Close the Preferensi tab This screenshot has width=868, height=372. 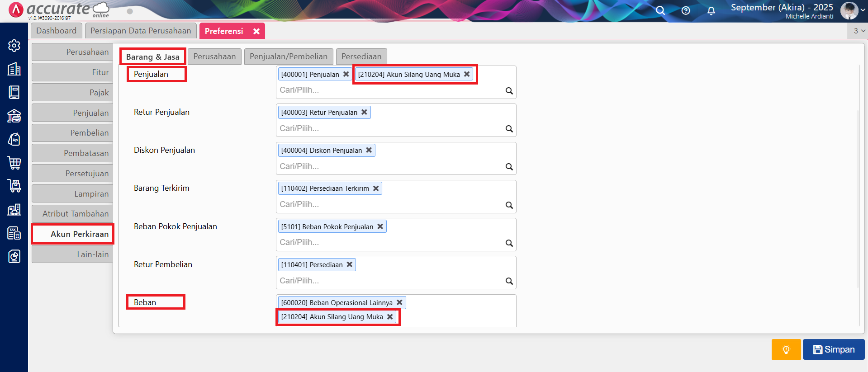click(x=256, y=31)
